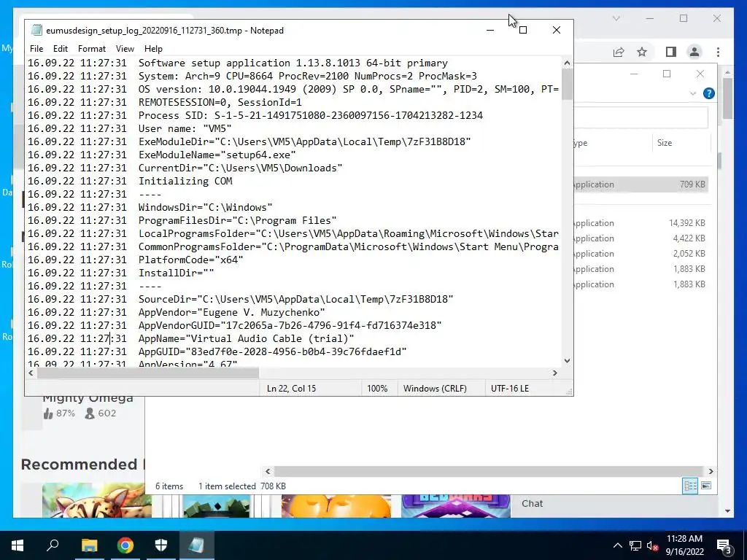Click the Notepad taskbar icon
The height and width of the screenshot is (560, 747).
coord(197,545)
